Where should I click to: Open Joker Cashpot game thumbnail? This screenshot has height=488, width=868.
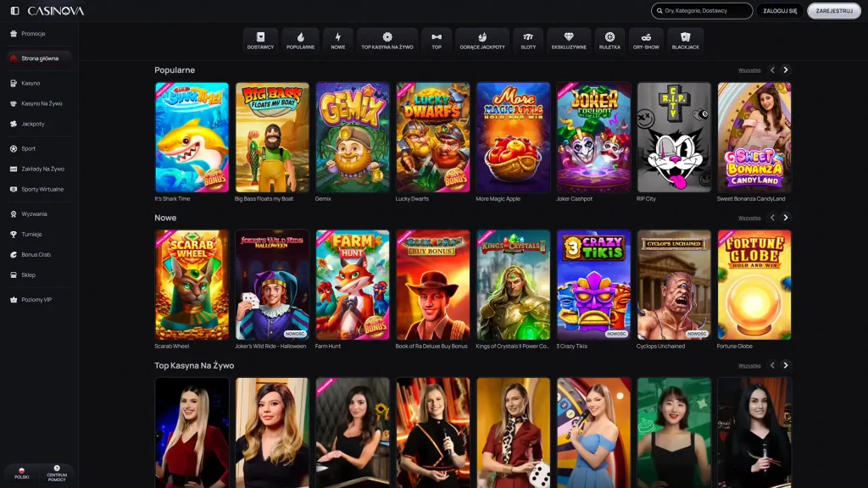(x=593, y=137)
